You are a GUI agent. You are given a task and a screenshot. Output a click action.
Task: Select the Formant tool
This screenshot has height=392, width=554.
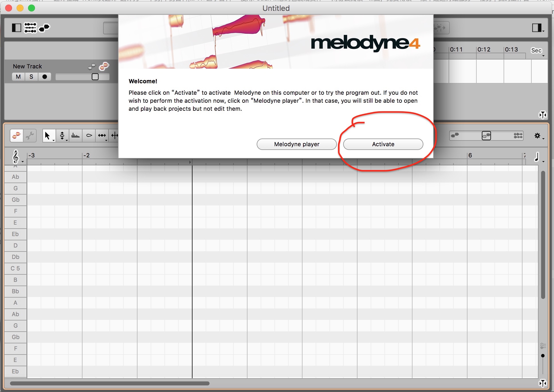pos(76,135)
